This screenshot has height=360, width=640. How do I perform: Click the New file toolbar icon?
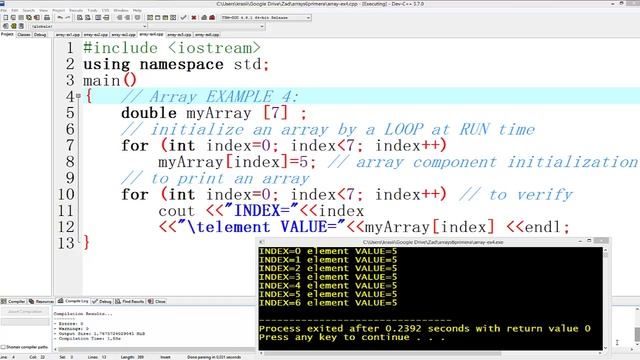(x=6, y=18)
